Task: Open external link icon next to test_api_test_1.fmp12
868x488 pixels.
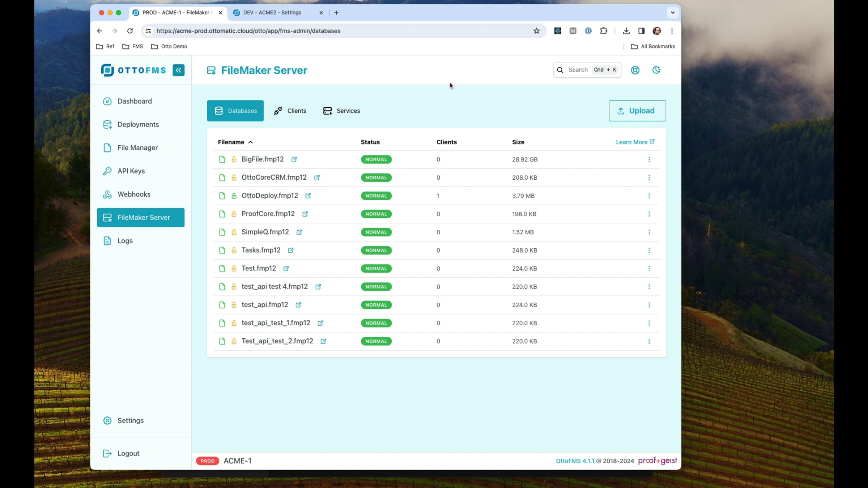Action: click(x=320, y=323)
